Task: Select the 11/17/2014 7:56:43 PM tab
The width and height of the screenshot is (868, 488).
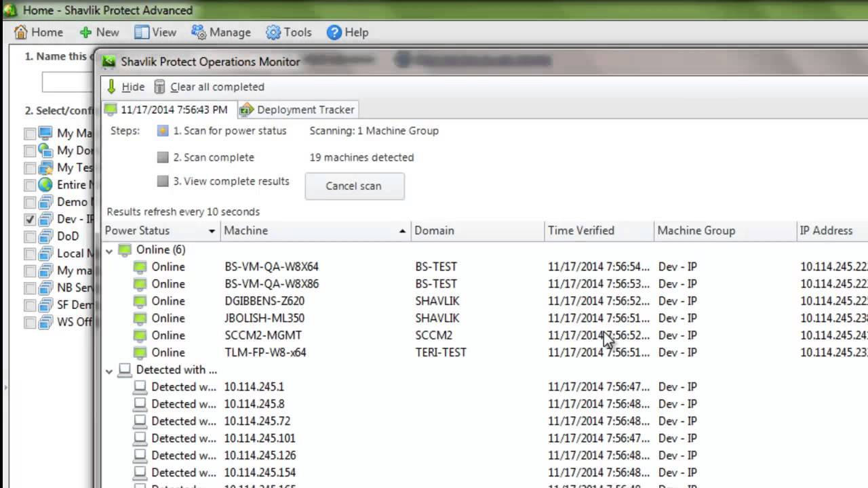Action: [168, 110]
